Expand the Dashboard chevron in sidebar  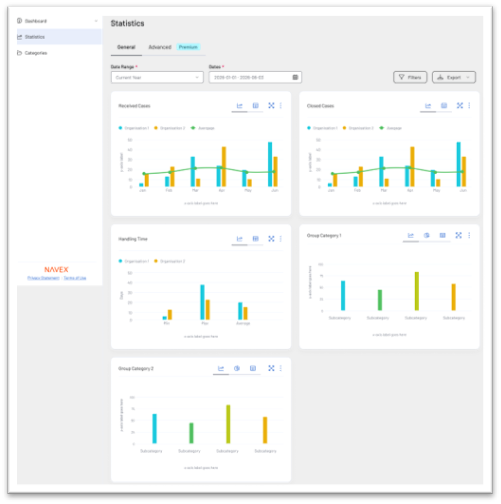(x=96, y=21)
